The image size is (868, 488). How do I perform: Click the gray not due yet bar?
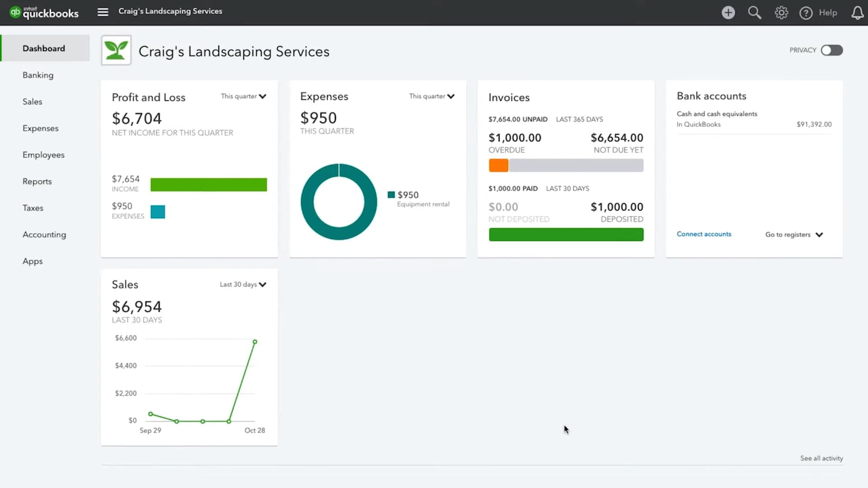(576, 165)
